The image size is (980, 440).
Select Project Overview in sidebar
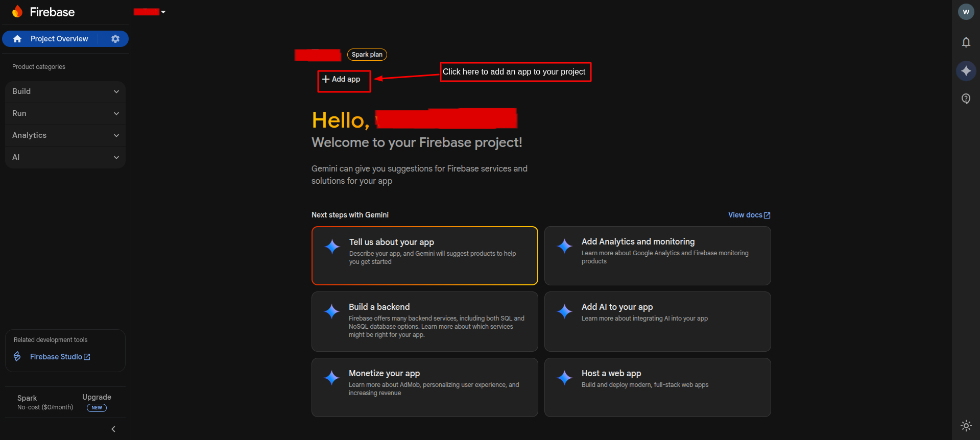pos(59,39)
